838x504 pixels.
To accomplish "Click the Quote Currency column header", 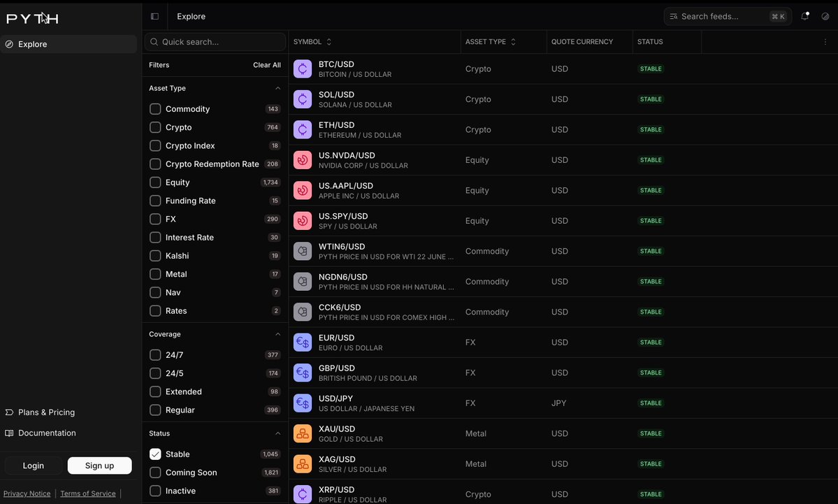I will (x=582, y=42).
